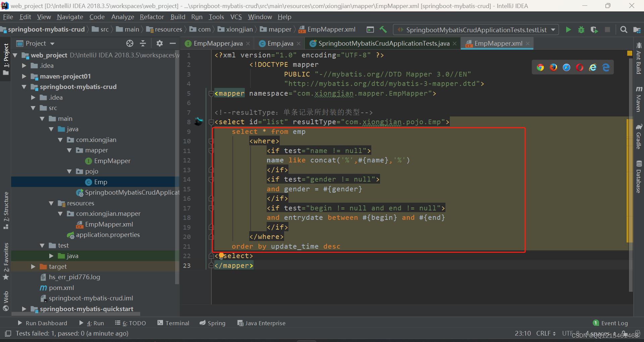Open the Navigate menu
This screenshot has width=644, height=342.
click(70, 17)
